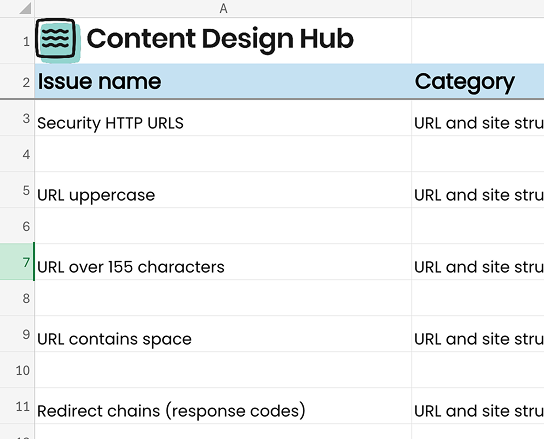This screenshot has height=439, width=544.
Task: Click the URL contains space cell
Action: click(223, 334)
